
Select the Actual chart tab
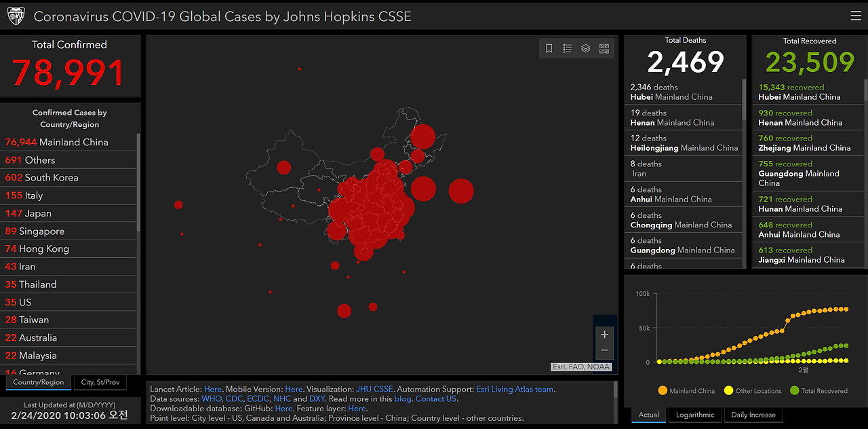point(649,415)
